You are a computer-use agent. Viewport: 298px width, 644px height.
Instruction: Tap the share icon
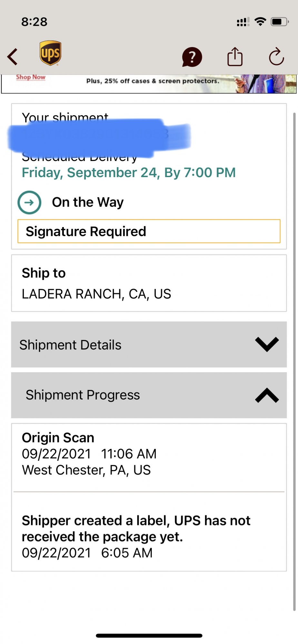235,57
